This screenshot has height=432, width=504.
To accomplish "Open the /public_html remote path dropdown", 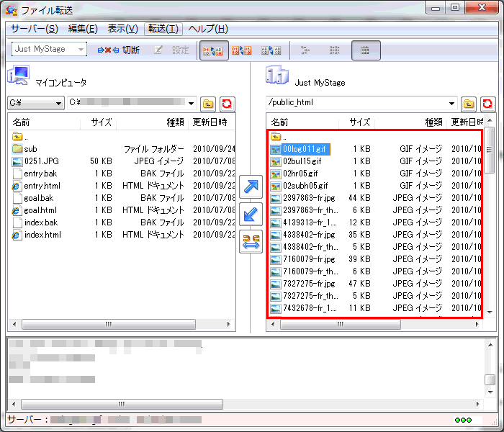I will [x=452, y=104].
